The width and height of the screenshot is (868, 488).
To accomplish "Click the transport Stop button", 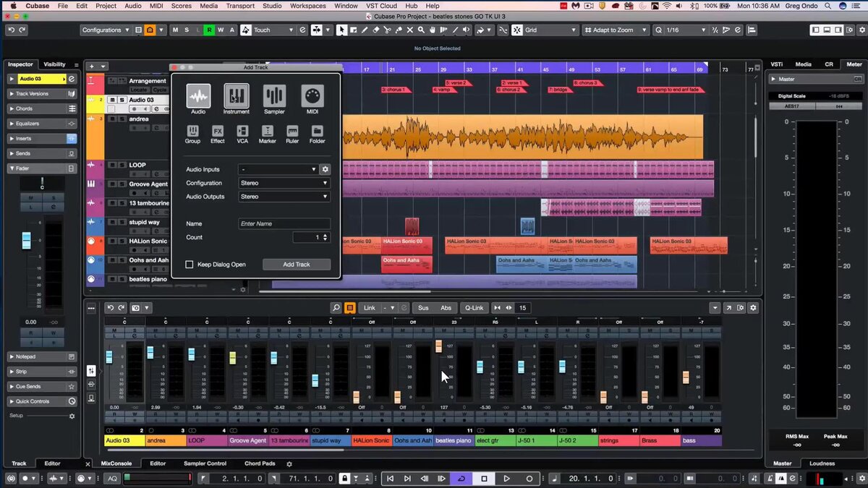I will (485, 479).
